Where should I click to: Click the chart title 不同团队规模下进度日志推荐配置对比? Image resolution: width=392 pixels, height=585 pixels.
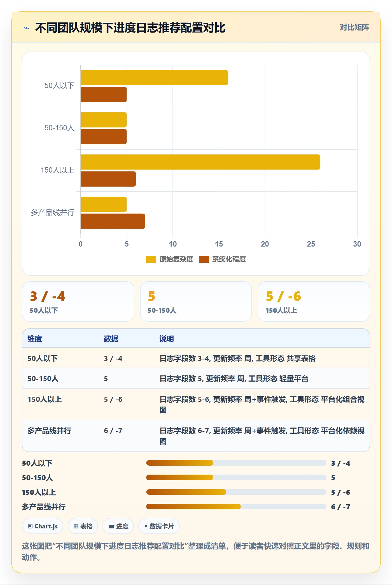[x=130, y=28]
